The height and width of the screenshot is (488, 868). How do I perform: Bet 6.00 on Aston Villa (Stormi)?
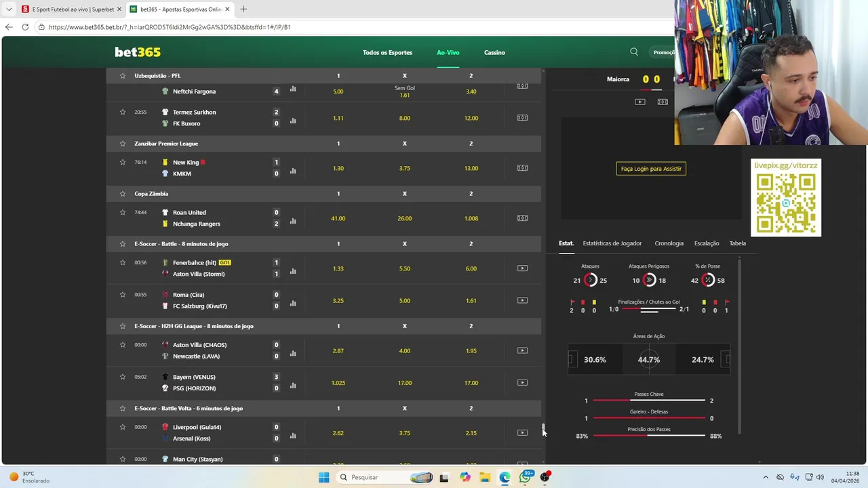(x=471, y=268)
